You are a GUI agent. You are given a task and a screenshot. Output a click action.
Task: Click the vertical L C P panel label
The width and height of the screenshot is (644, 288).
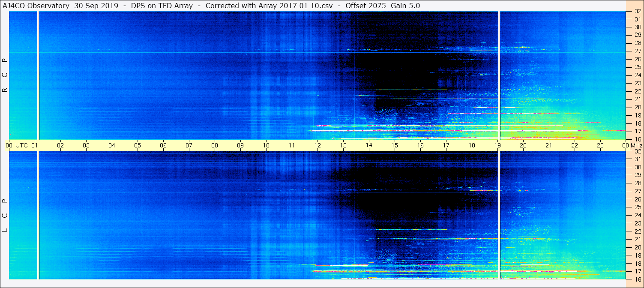5,216
